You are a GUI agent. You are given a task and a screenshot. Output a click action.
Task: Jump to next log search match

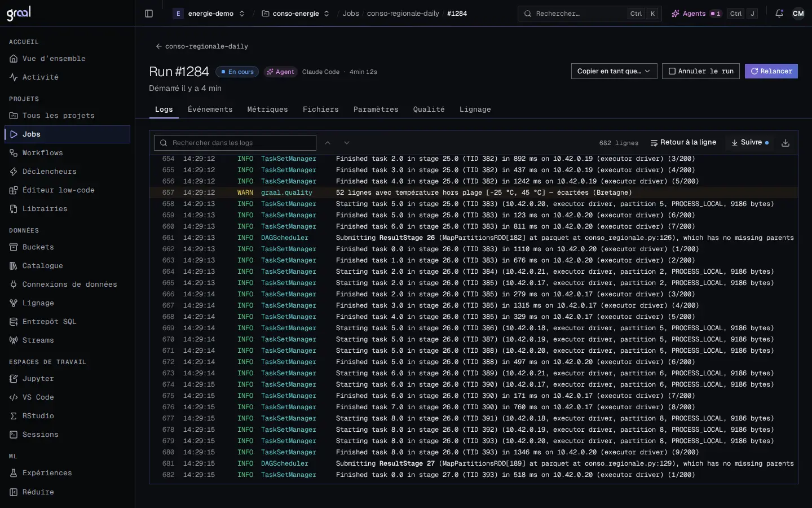point(347,143)
